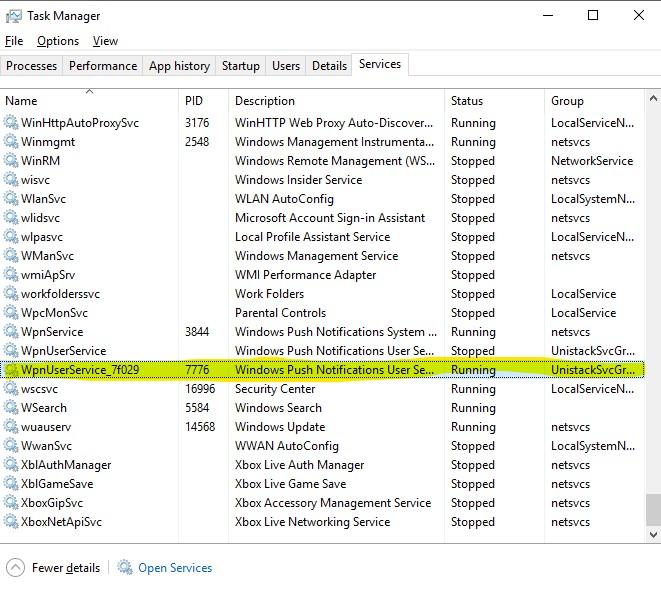Image resolution: width=661 pixels, height=589 pixels.
Task: Select the Parental Controls description
Action: (x=280, y=312)
